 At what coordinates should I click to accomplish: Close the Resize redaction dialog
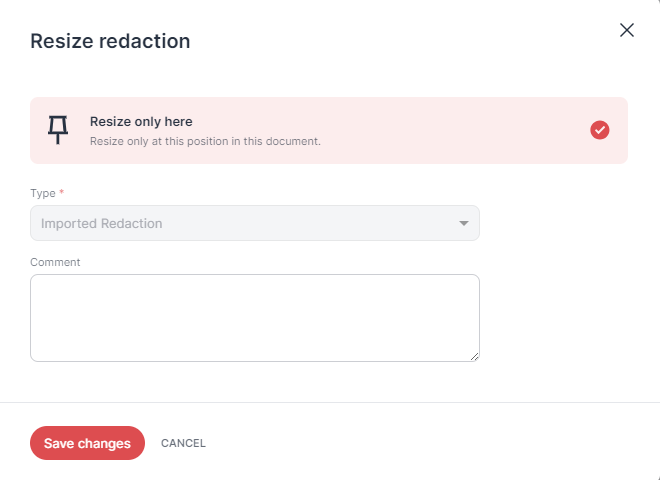click(x=627, y=30)
